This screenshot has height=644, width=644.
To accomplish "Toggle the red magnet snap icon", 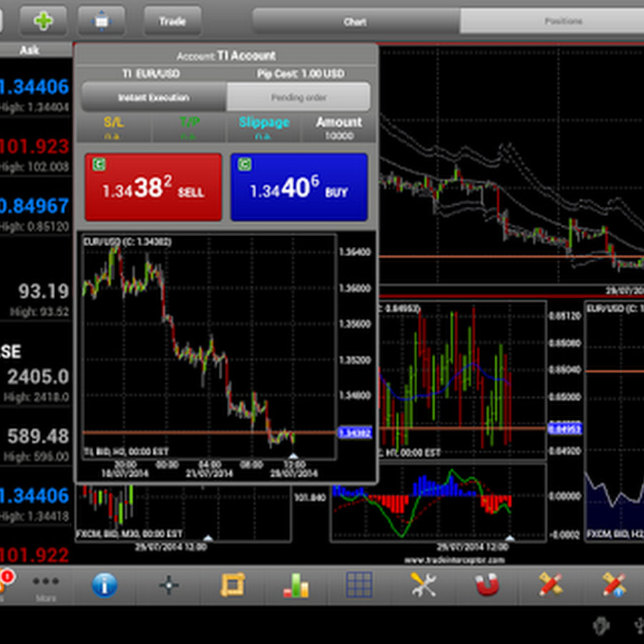I will point(487,585).
